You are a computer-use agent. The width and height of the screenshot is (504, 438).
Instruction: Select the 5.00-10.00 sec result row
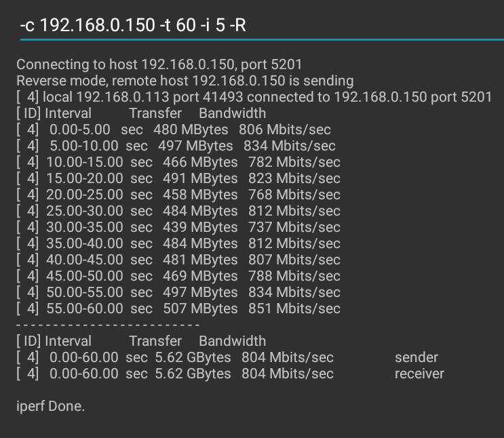click(x=176, y=146)
